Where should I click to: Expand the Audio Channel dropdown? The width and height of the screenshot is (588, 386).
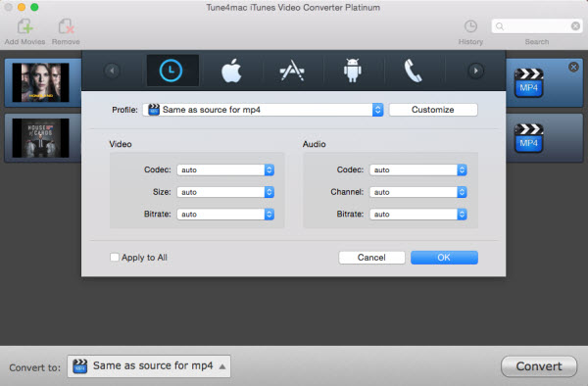pyautogui.click(x=418, y=192)
